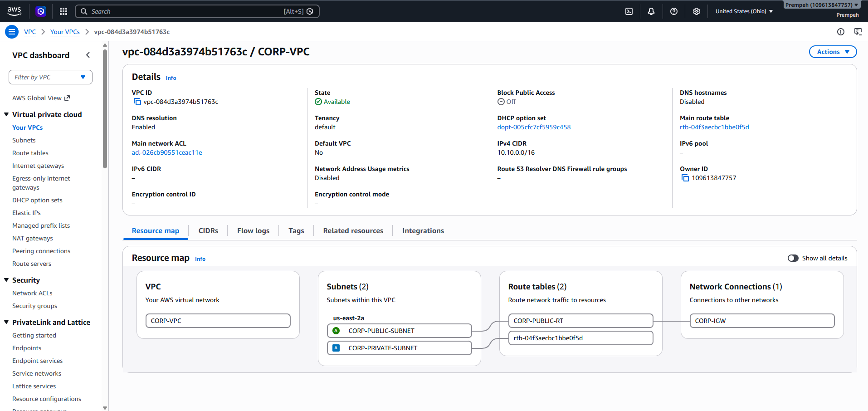The image size is (868, 411).
Task: Click the AWS logo home icon
Action: pos(14,11)
